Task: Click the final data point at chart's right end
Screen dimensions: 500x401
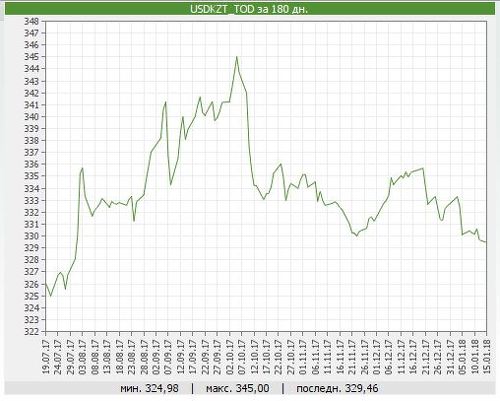Action: (x=486, y=242)
